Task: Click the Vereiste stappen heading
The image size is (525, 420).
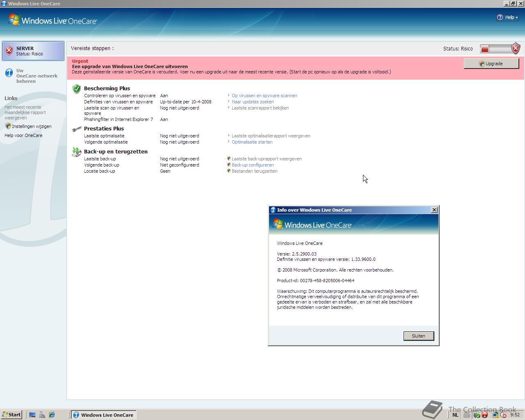Action: click(92, 48)
